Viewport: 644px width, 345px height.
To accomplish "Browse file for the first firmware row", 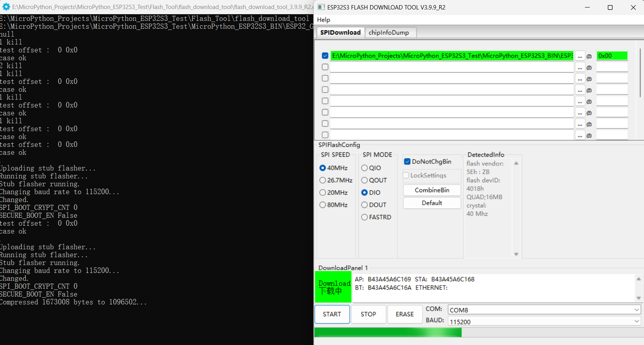I will 580,56.
